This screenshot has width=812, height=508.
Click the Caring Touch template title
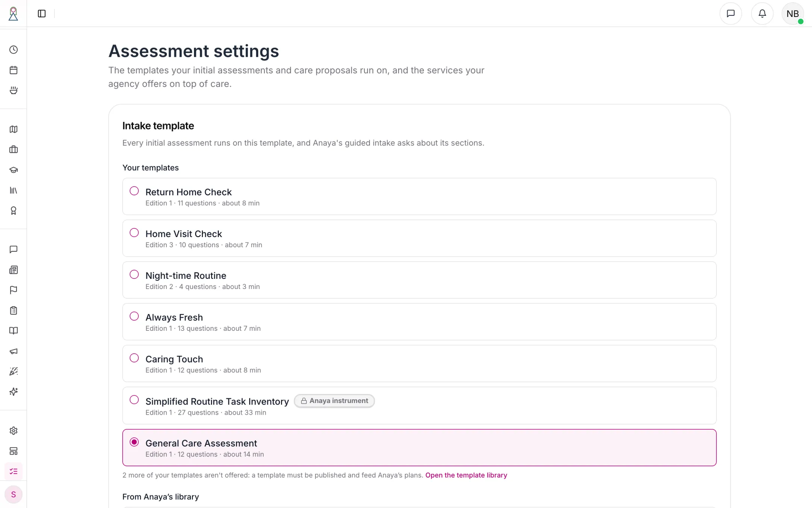coord(174,359)
